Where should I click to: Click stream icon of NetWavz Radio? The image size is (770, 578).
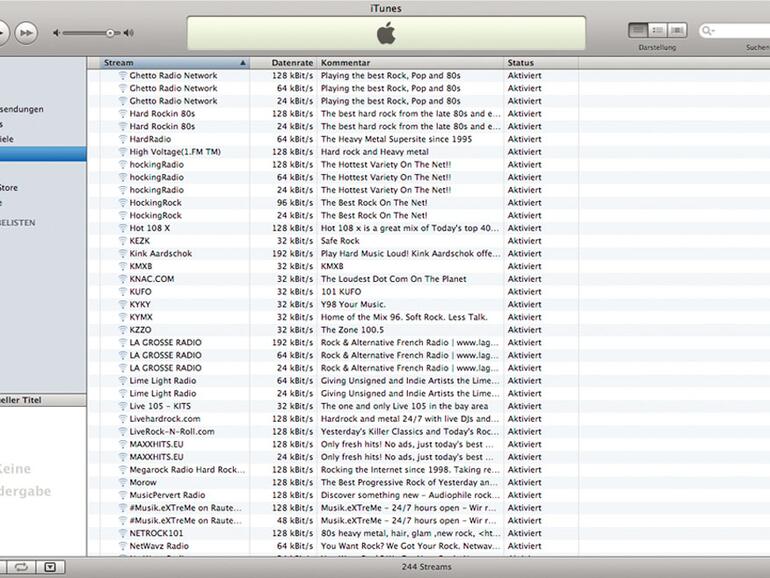pos(123,546)
